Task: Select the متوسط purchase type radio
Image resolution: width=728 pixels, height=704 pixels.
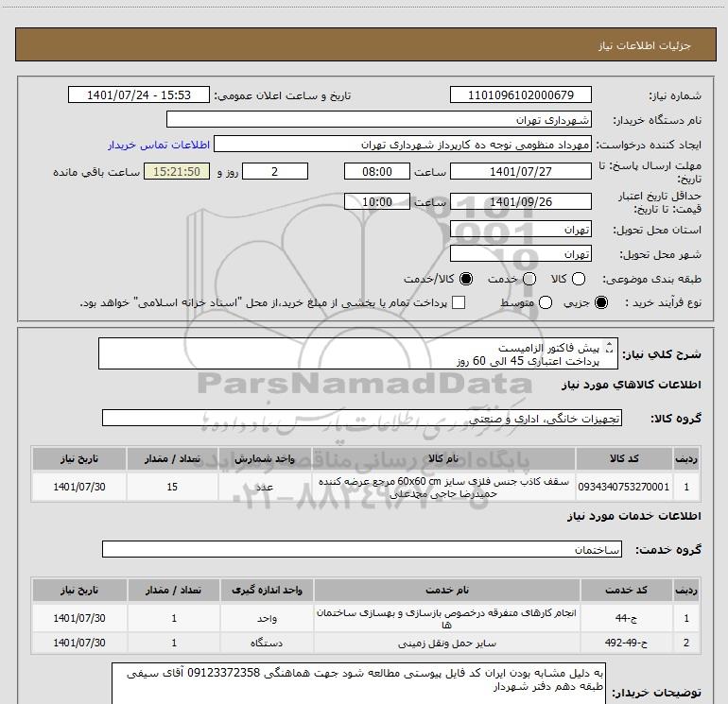Action: click(x=546, y=302)
